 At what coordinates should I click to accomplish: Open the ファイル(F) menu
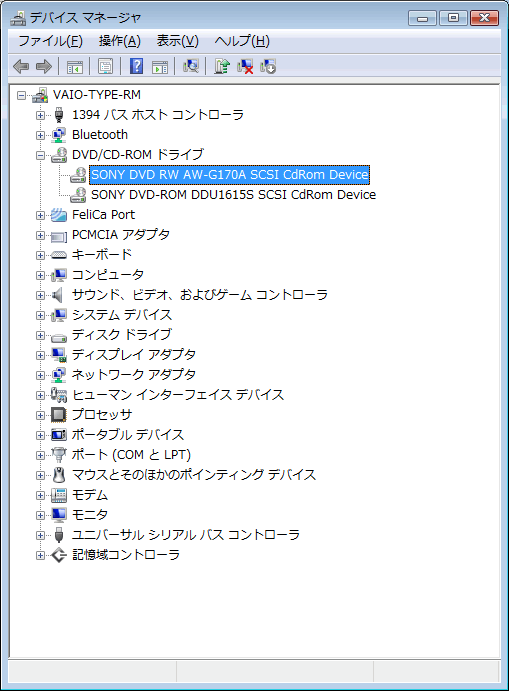pos(50,41)
